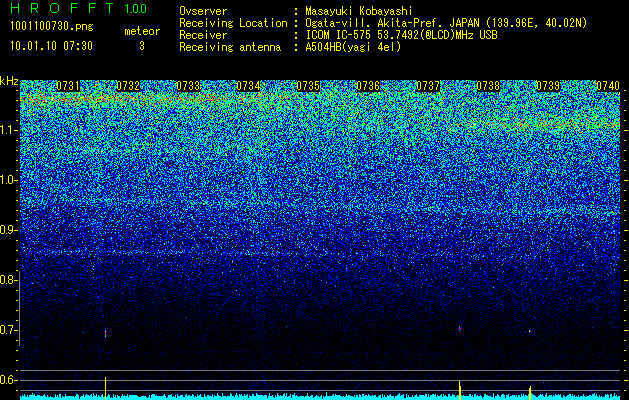Click the 0739 time marker
629x400 pixels.
pos(548,86)
